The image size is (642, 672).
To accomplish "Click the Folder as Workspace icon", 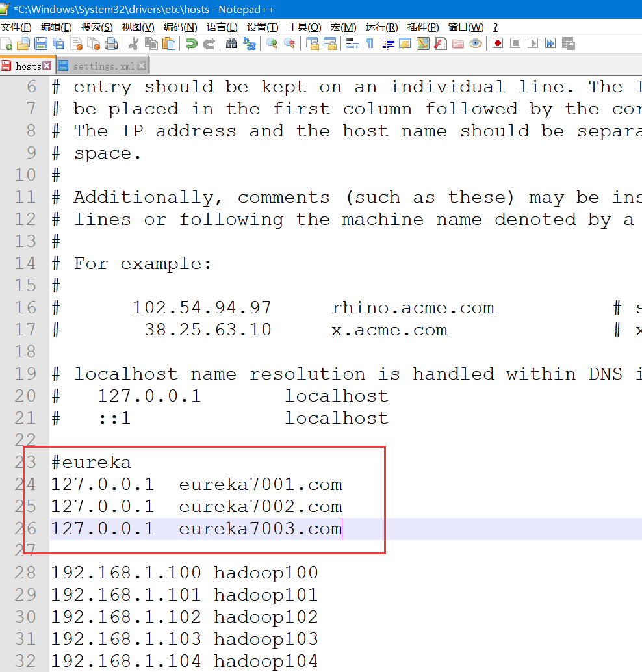I will point(458,44).
